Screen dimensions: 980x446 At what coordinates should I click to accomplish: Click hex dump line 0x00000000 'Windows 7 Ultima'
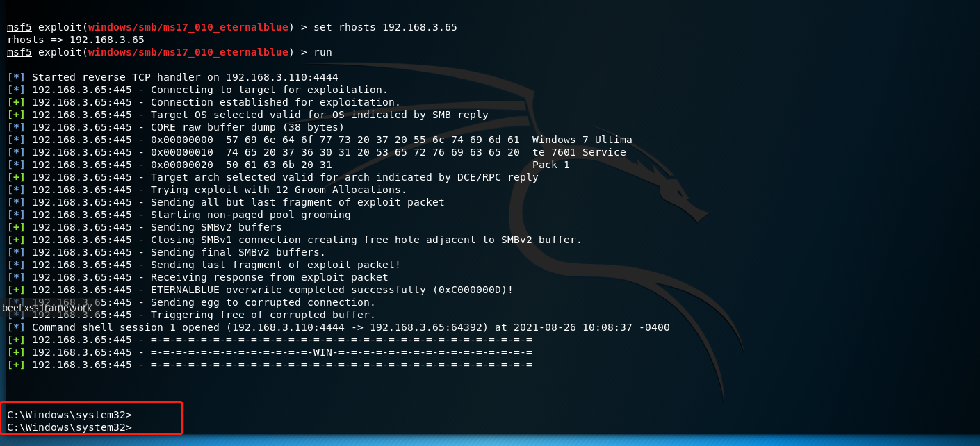pyautogui.click(x=320, y=140)
